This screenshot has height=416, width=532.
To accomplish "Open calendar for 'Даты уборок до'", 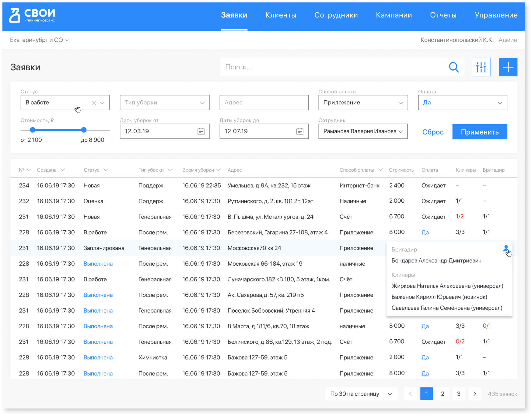I will click(300, 131).
